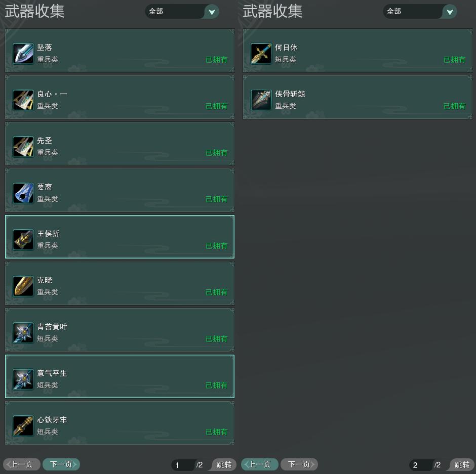Click the left 全部 filter combo box

tap(182, 12)
